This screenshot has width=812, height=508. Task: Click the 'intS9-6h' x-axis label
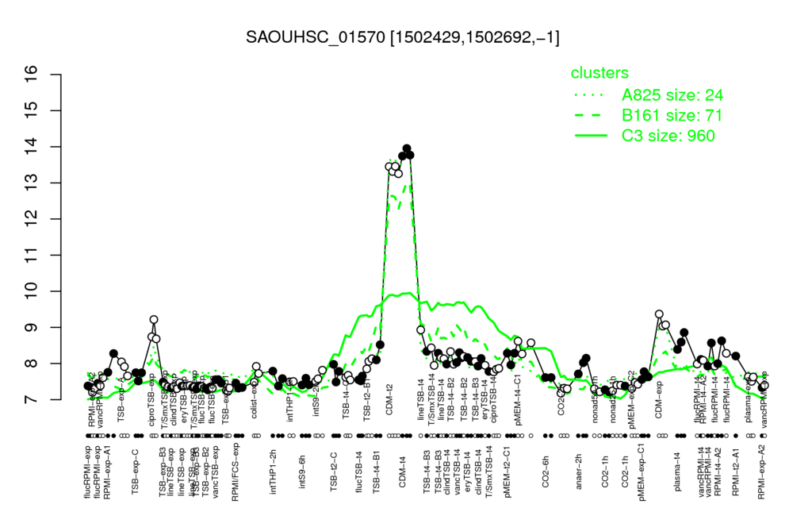point(302,471)
